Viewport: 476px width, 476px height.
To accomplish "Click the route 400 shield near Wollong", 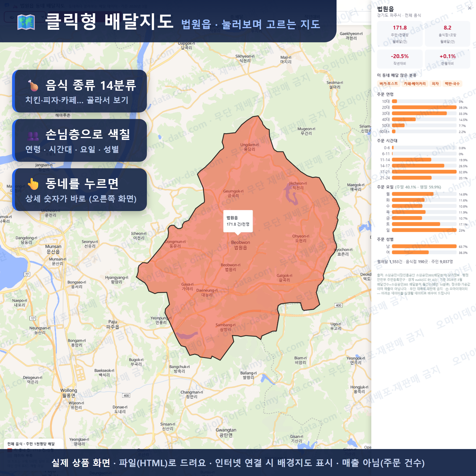I will click(126, 395).
